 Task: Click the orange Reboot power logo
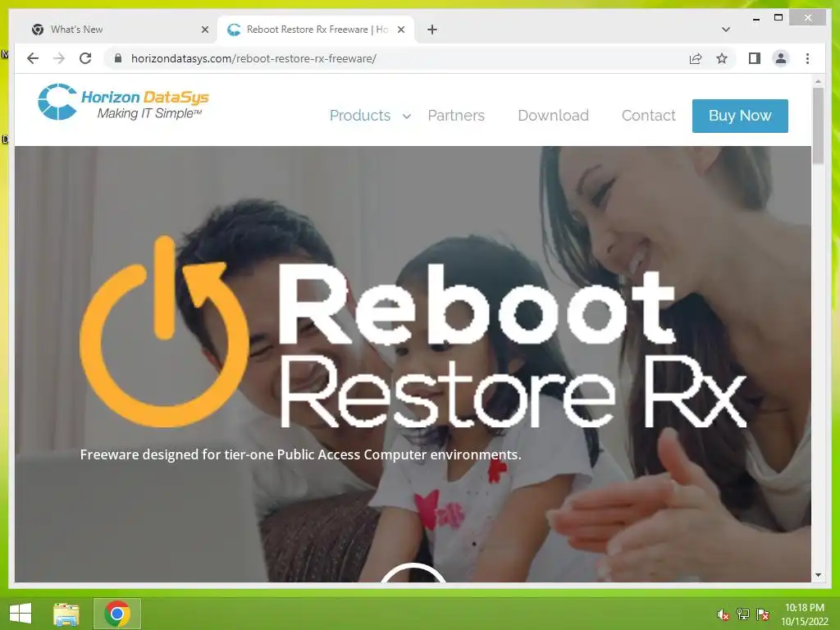(163, 332)
